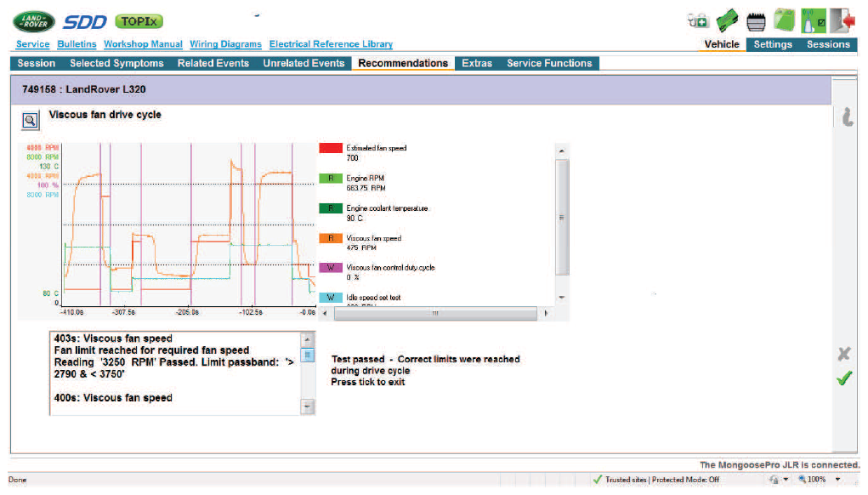Click the black module connector icon
Viewport: 868px width, 495px height.
point(756,22)
